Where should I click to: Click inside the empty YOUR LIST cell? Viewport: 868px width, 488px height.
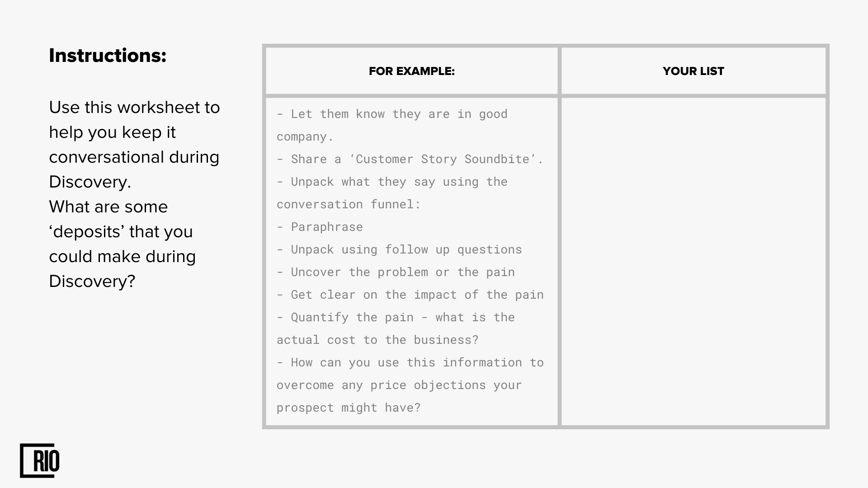[693, 261]
